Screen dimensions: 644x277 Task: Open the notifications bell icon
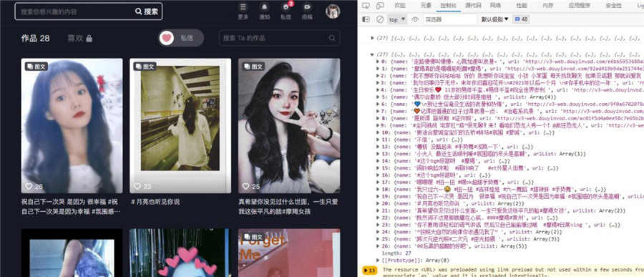(265, 11)
